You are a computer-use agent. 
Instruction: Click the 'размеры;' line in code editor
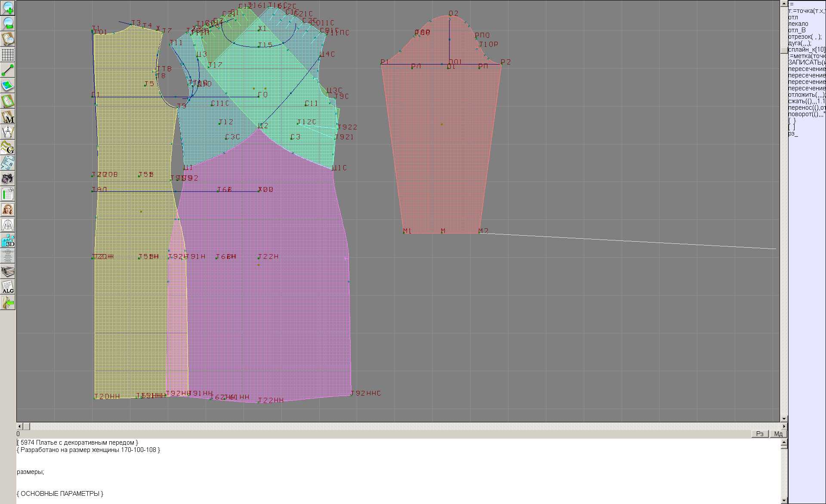click(x=30, y=472)
